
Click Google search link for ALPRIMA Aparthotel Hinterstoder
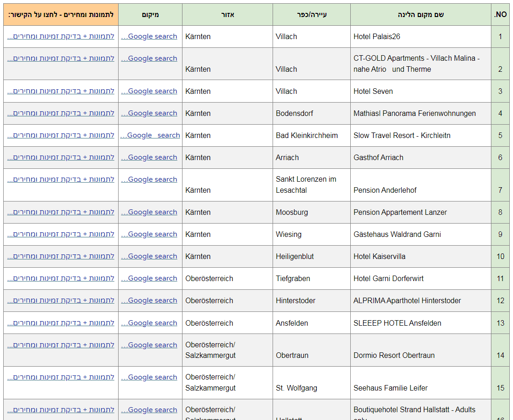point(149,300)
